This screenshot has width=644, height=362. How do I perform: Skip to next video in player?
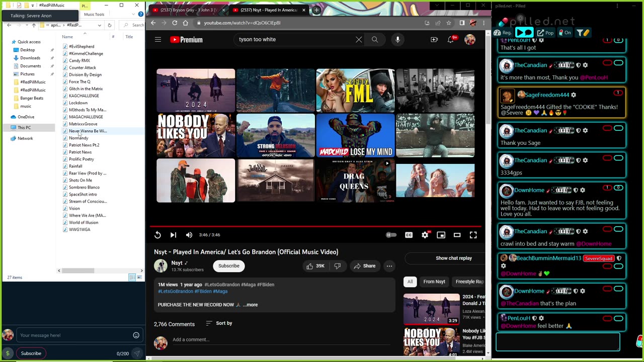[173, 235]
